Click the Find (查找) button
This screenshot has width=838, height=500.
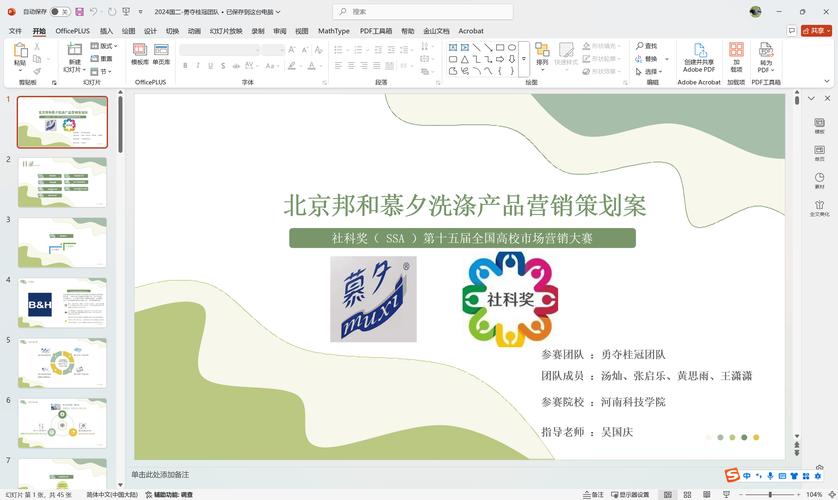click(x=647, y=46)
